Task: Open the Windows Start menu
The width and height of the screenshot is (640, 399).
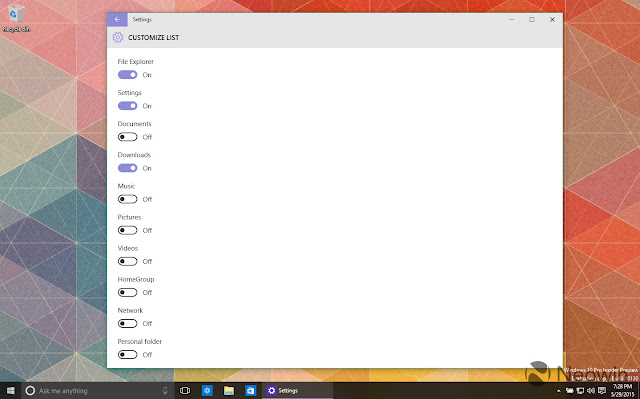Action: [x=11, y=391]
